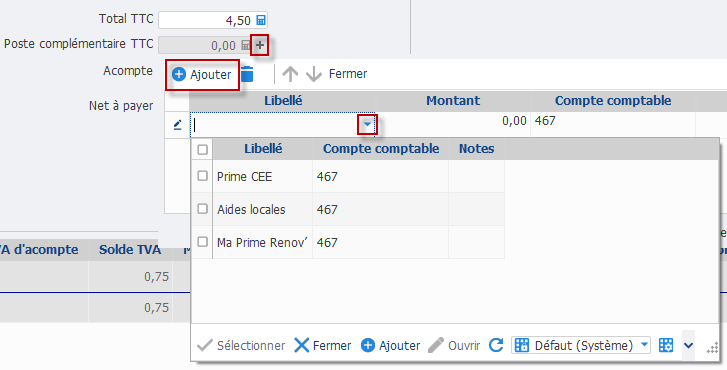Click the Montant column header
This screenshot has height=370, width=727.
(453, 101)
